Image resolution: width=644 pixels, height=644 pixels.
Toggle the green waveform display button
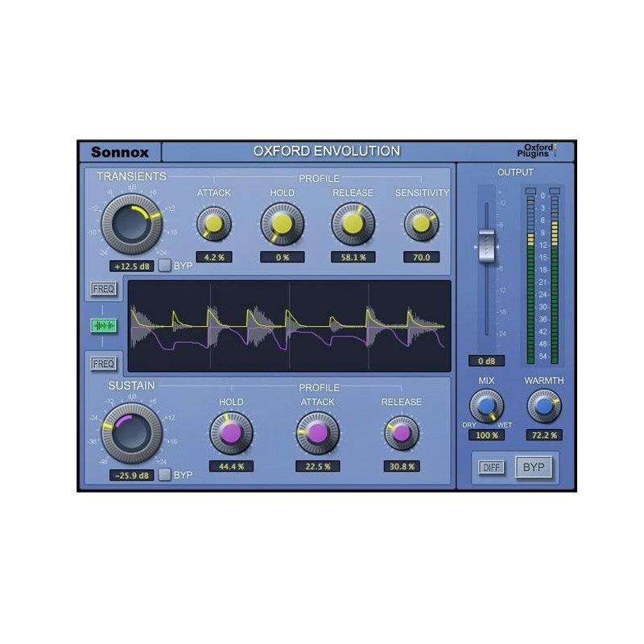[x=103, y=326]
